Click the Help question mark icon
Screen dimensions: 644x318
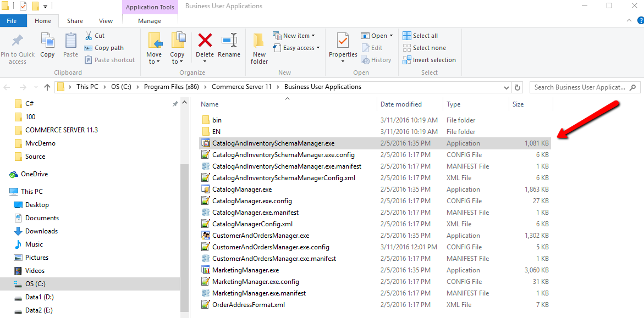click(x=640, y=20)
